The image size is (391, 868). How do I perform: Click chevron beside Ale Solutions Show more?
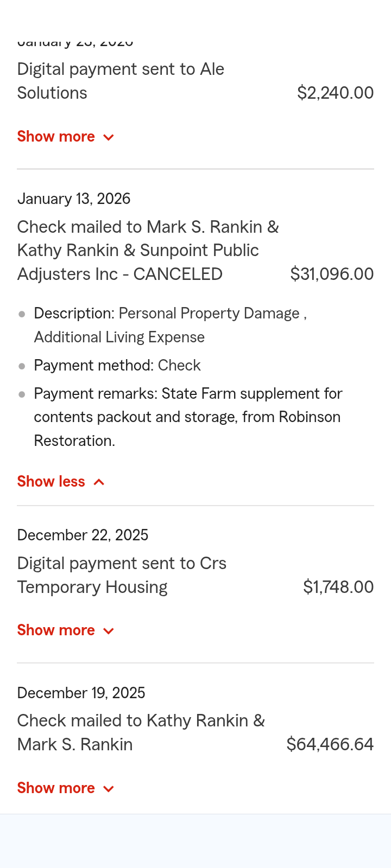109,137
